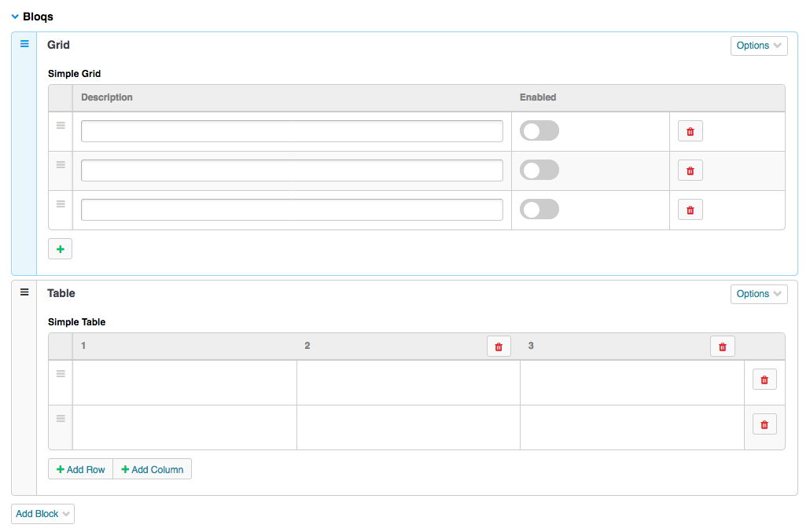Click second grid row reorder handle
The image size is (810, 532).
[61, 164]
